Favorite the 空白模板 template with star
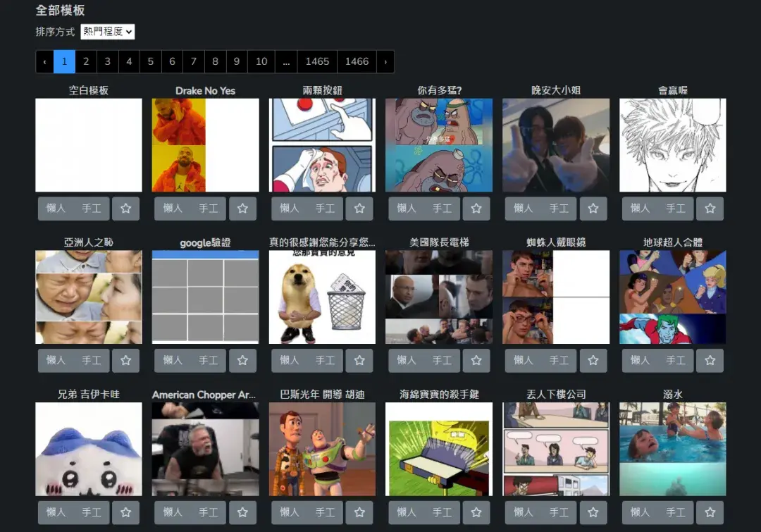 [125, 209]
